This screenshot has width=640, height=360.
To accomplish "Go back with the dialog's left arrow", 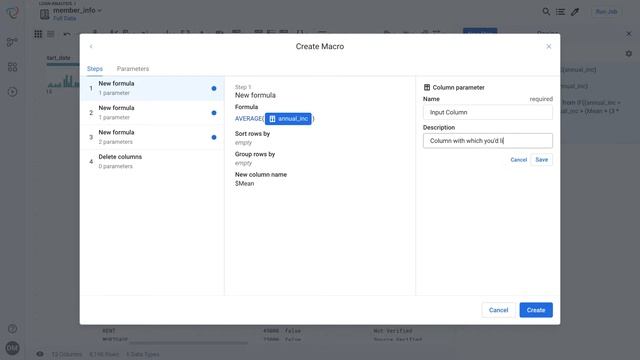I will pos(91,47).
